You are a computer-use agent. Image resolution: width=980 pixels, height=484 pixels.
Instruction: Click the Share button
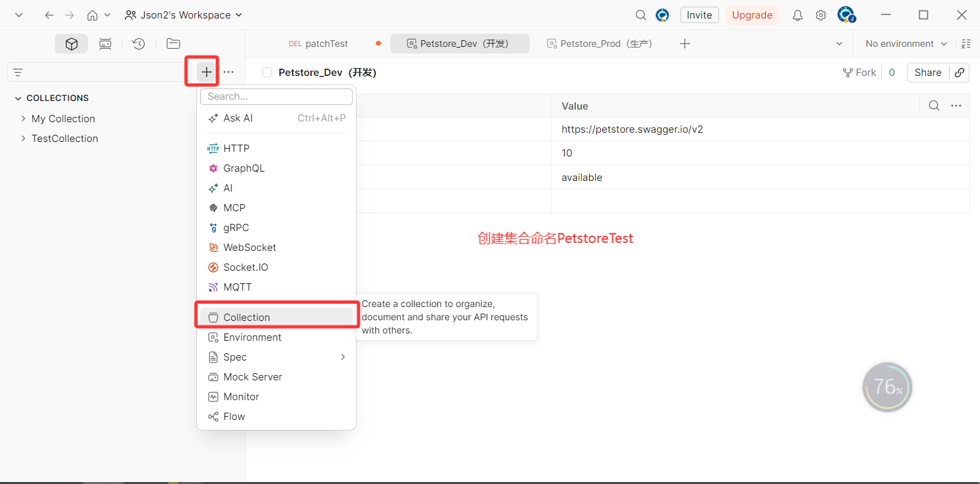tap(928, 73)
